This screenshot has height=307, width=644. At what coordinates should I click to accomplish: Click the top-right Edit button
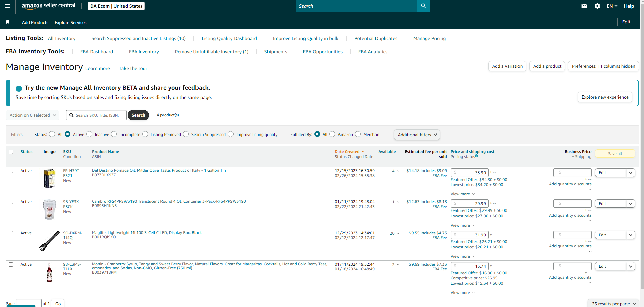pos(626,22)
